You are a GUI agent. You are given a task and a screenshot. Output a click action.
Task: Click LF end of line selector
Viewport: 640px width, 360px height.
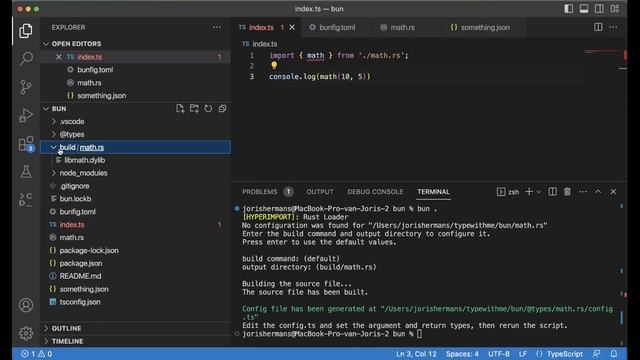523,354
